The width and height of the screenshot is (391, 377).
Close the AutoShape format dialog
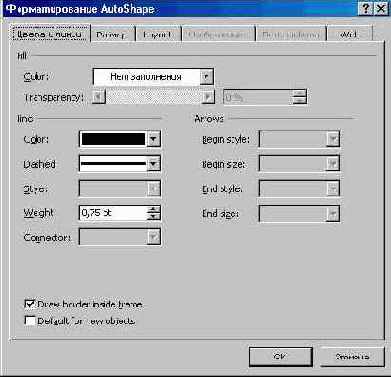pyautogui.click(x=380, y=8)
